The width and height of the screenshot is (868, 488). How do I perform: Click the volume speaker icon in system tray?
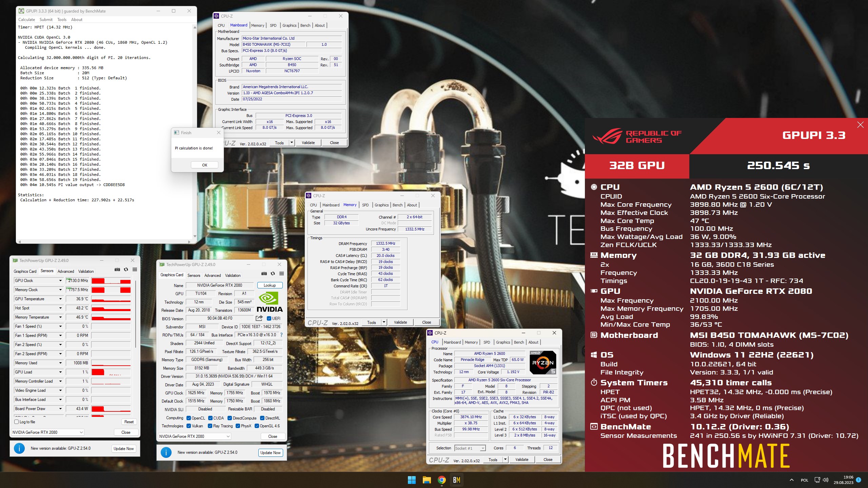pos(826,480)
